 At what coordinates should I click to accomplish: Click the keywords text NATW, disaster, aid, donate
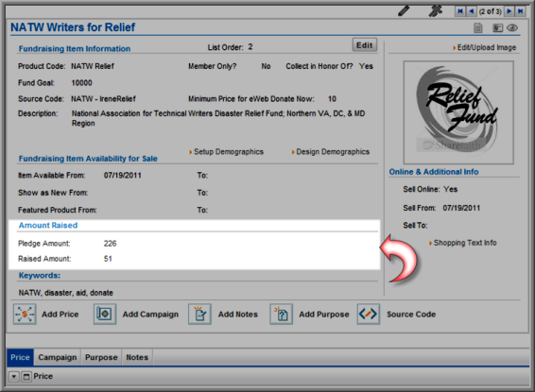(65, 293)
